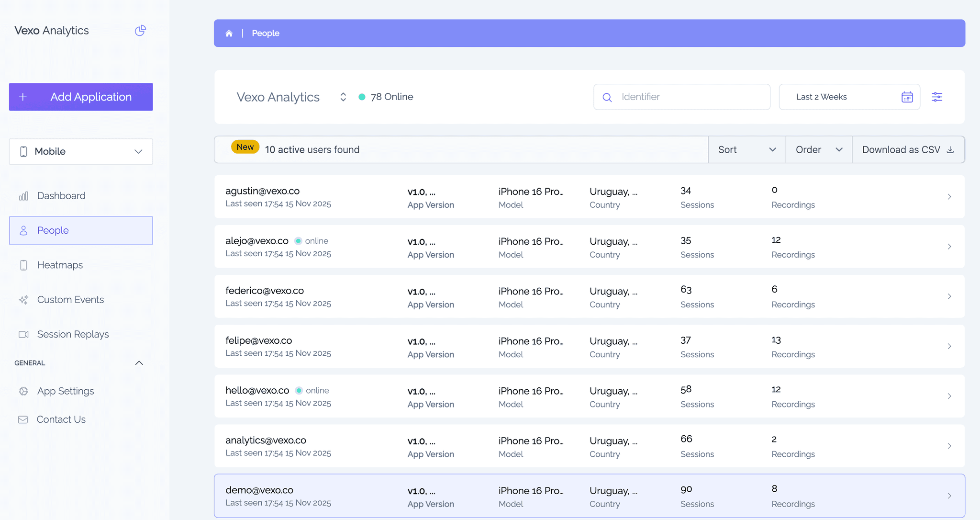Screen dimensions: 980x520
Task: Click the Heatmaps phone icon in sidebar
Action: coord(23,265)
